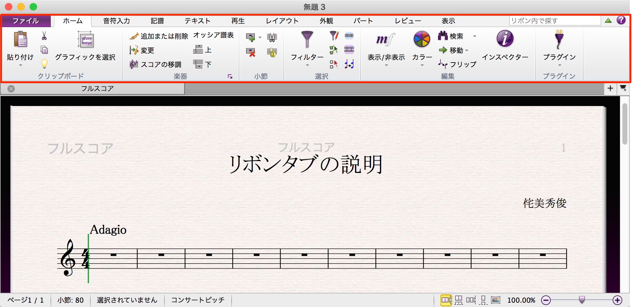Screen dimensions: 644x307
Task: Click the clipboard paste icon
Action: coord(21,39)
